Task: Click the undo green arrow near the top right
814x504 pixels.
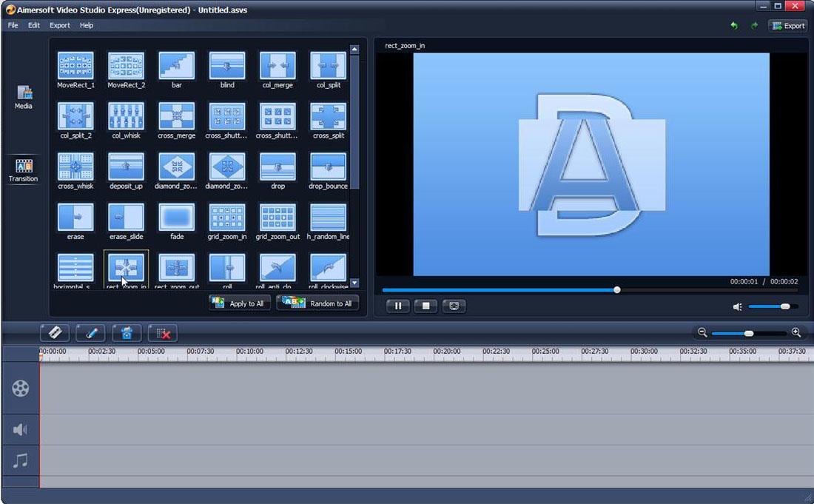Action: 733,25
